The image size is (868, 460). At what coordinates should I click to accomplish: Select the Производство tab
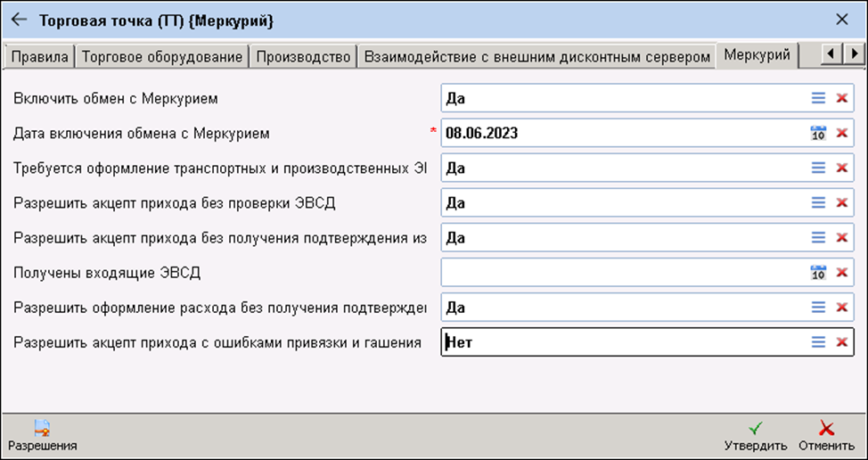[x=303, y=56]
